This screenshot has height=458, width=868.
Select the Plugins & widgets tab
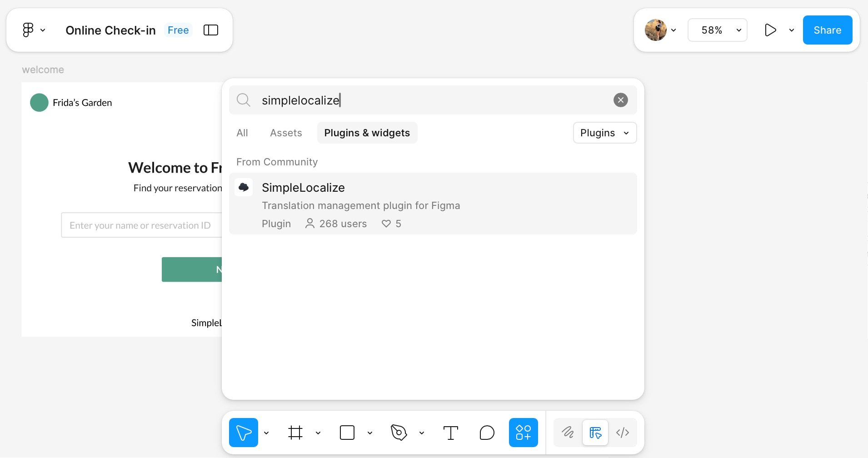(x=367, y=133)
